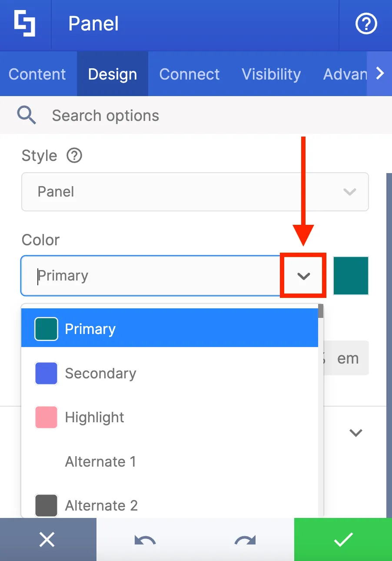
Task: Show more tabs with right chevron
Action: 380,73
